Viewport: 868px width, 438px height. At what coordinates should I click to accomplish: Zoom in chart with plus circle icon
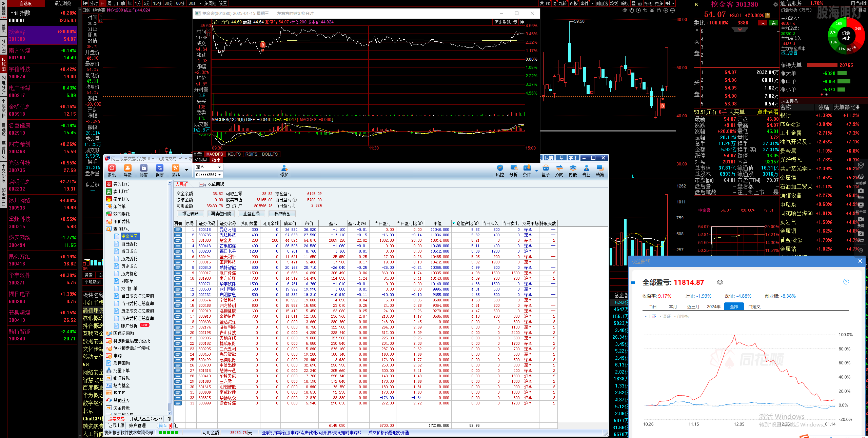(666, 11)
